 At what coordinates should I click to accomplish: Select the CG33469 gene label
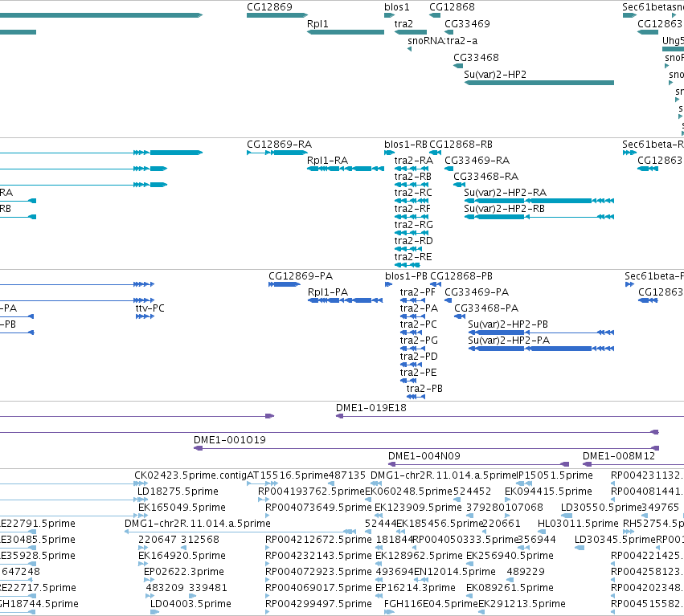pyautogui.click(x=467, y=24)
